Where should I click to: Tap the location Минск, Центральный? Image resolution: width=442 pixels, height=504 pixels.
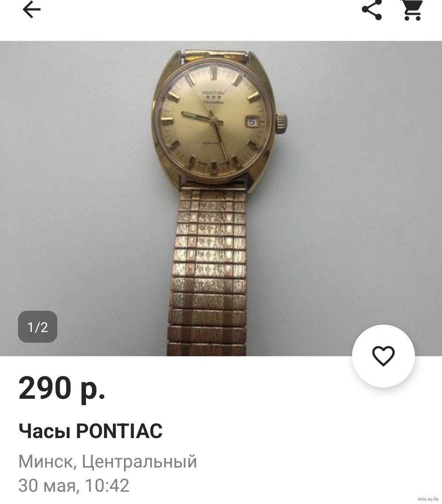pos(107,462)
